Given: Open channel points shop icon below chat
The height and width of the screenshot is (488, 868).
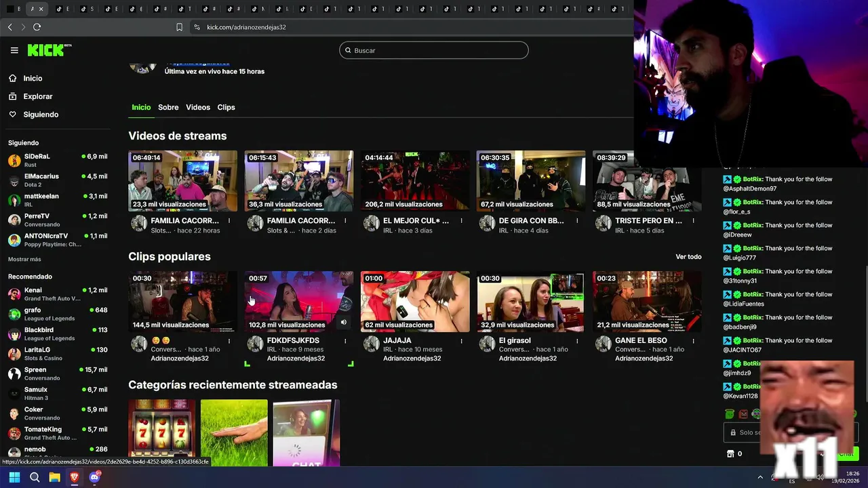Looking at the screenshot, I should pos(730,453).
